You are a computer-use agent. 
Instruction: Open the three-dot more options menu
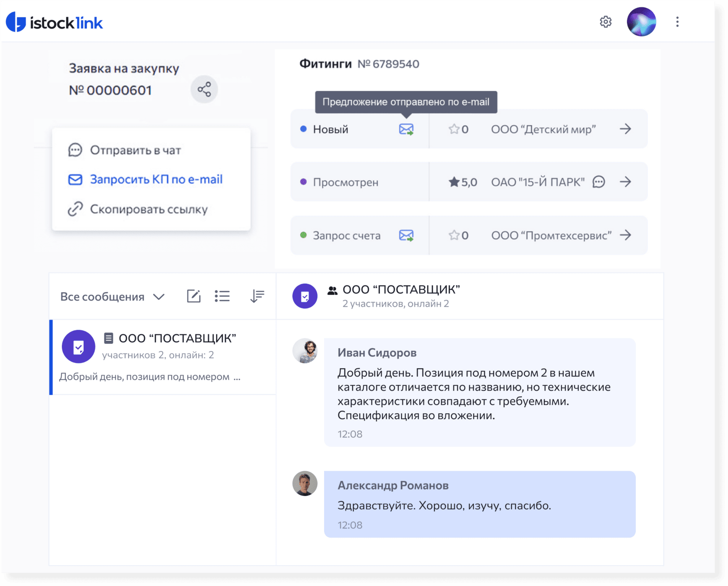click(x=677, y=22)
